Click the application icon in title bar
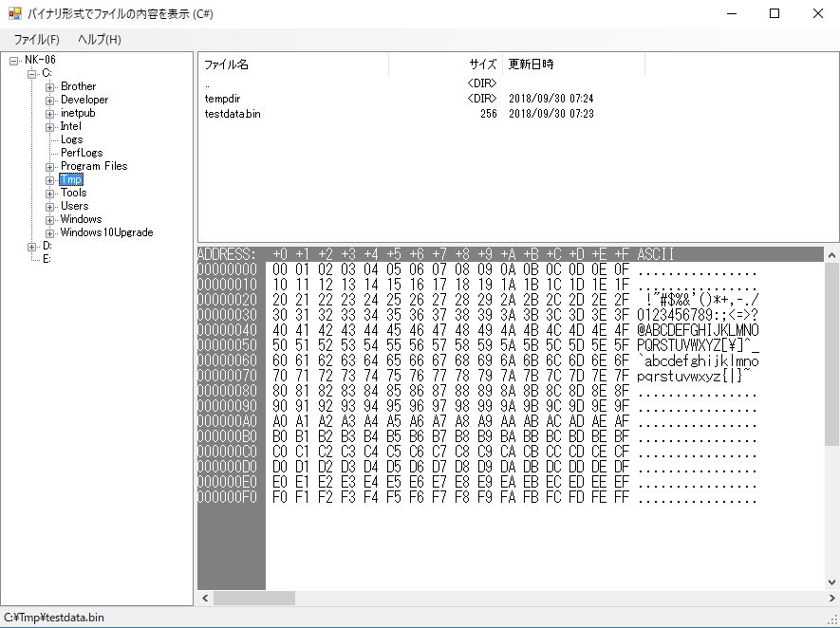 pos(14,13)
